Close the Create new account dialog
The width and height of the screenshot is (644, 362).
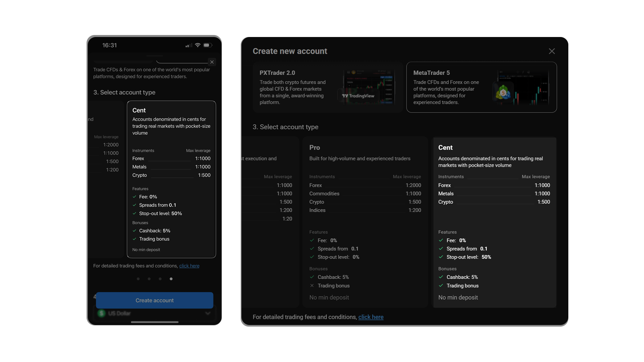click(x=552, y=51)
